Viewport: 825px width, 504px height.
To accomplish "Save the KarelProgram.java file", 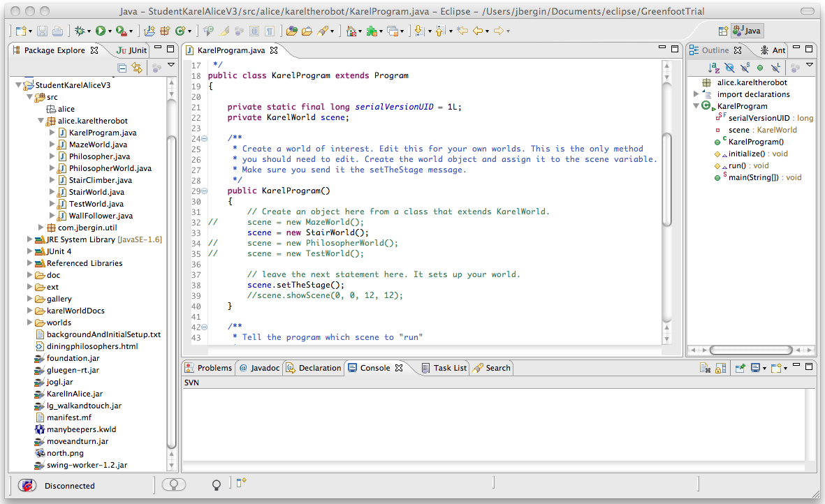I will [42, 31].
